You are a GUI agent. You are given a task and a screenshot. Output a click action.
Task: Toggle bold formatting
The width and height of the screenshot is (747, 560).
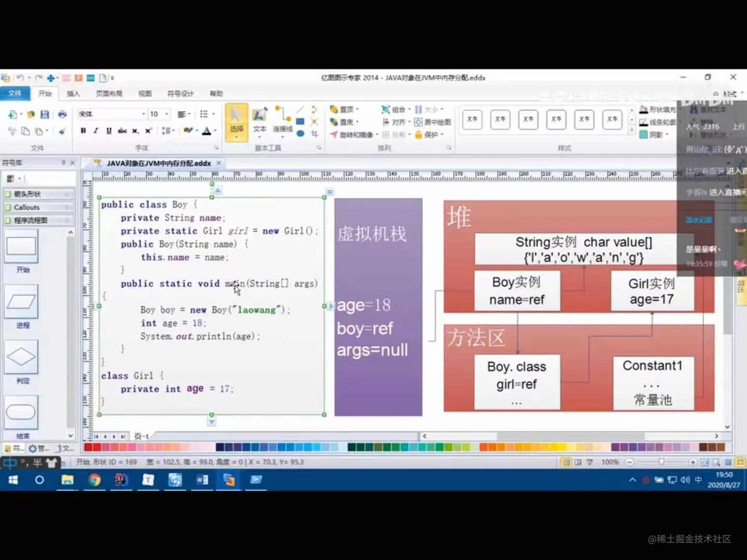[x=83, y=131]
